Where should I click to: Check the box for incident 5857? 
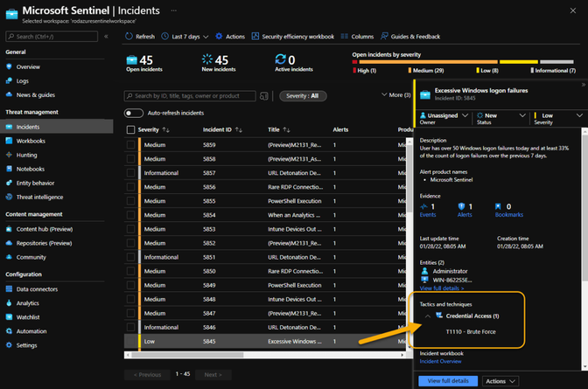pos(130,173)
